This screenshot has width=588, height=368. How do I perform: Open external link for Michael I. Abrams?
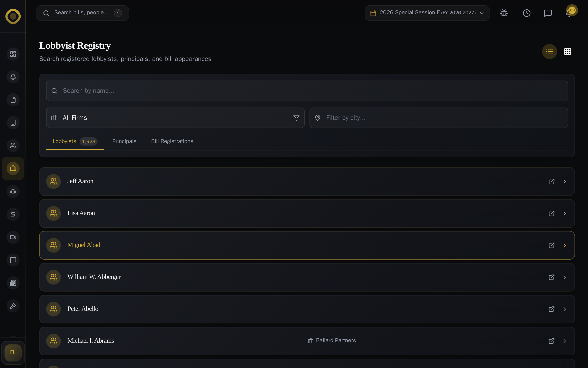(551, 341)
